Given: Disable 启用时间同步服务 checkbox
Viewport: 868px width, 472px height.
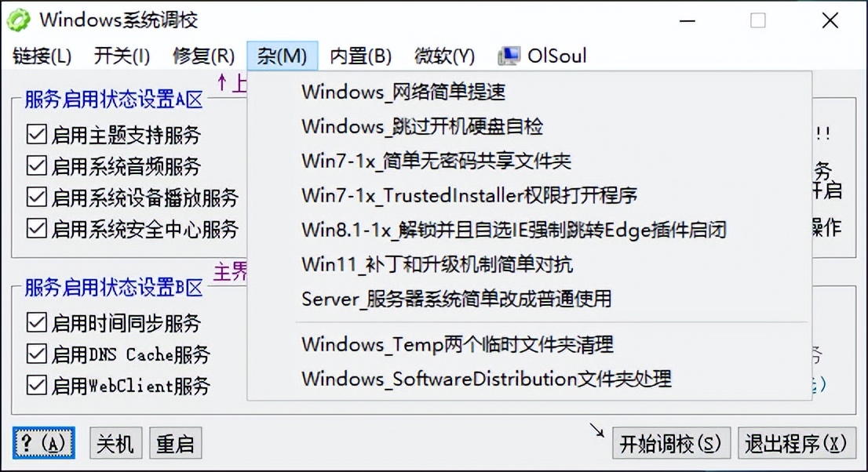Looking at the screenshot, I should click(x=37, y=322).
